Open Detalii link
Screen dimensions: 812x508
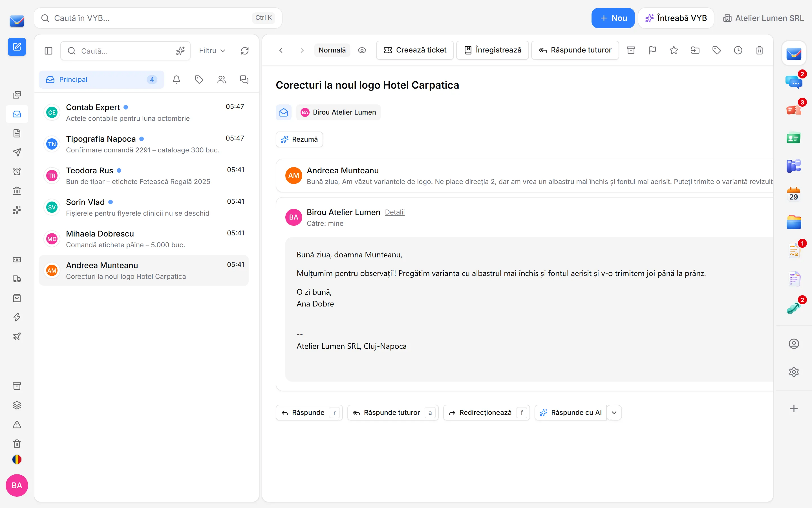(395, 212)
